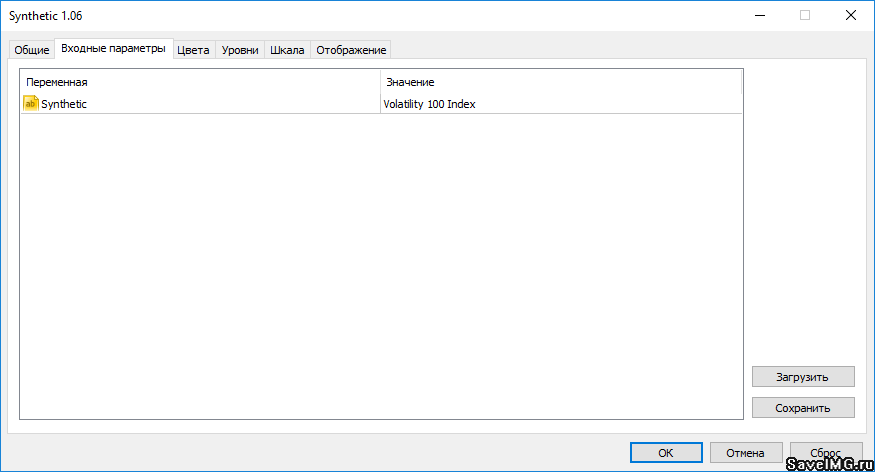Switch to the Отображение tab

[350, 50]
